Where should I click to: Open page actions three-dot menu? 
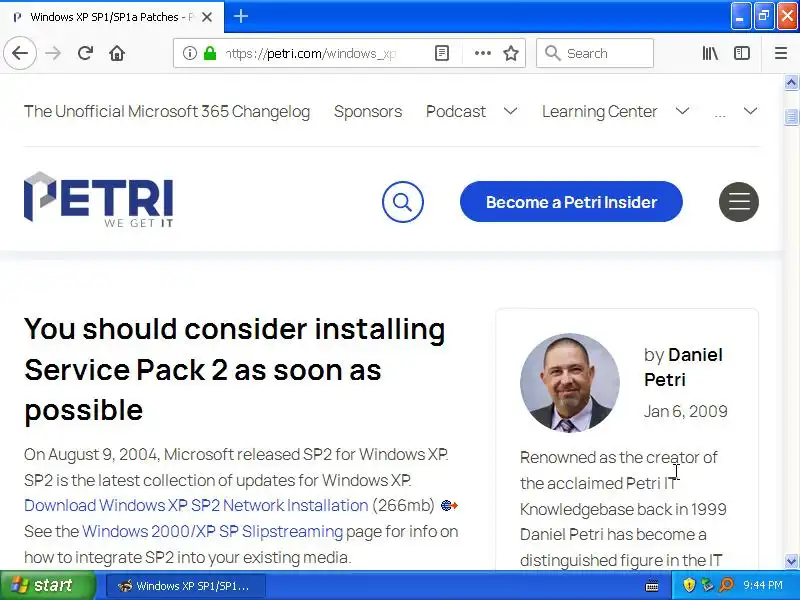pos(482,53)
